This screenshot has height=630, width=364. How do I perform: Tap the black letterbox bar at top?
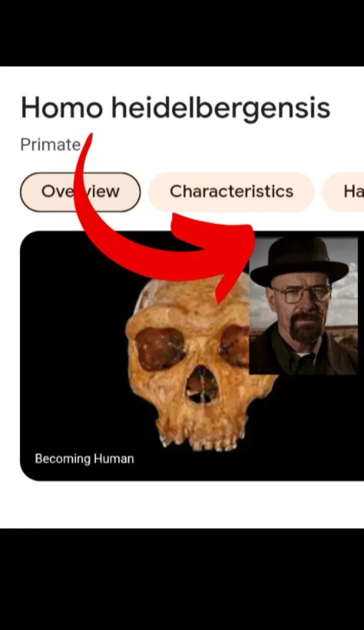182,33
